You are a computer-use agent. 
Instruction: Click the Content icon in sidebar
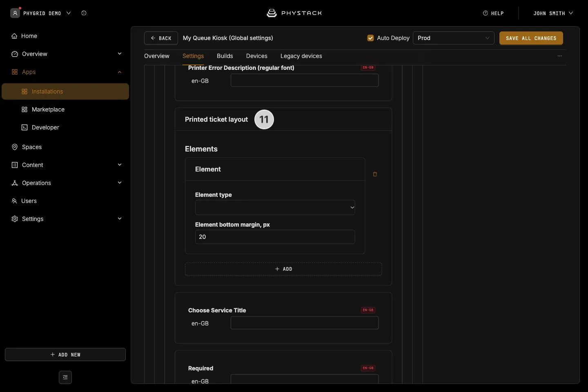(15, 165)
